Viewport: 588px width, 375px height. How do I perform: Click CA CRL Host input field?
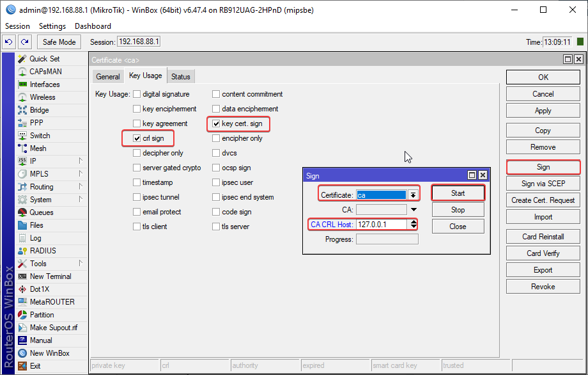click(x=382, y=225)
